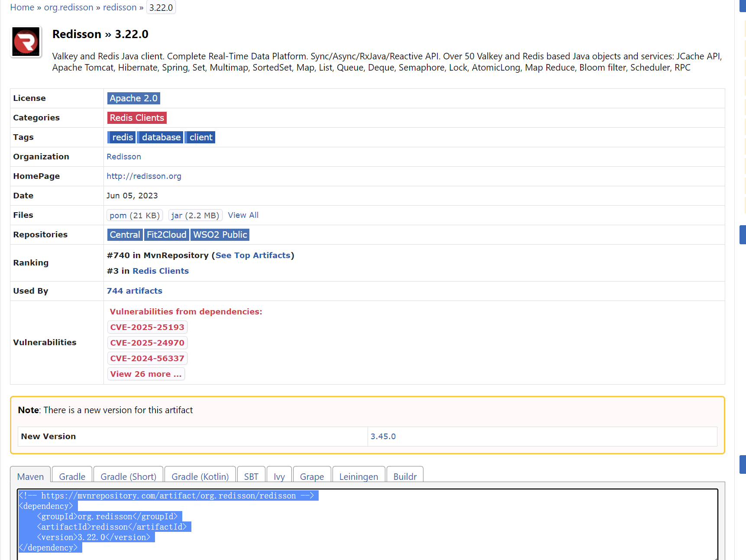Switch to the Grape tab
The width and height of the screenshot is (746, 560).
coord(312,476)
